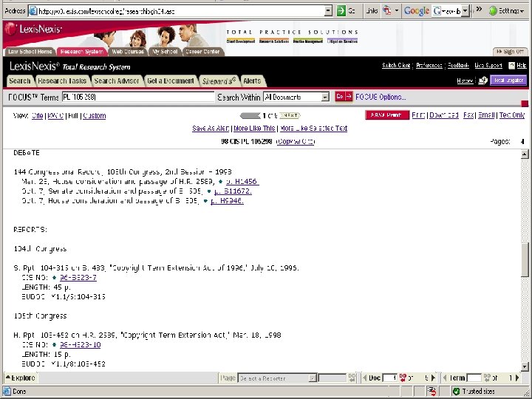The height and width of the screenshot is (399, 532).
Task: Select the Search Advisor tab
Action: pos(117,81)
